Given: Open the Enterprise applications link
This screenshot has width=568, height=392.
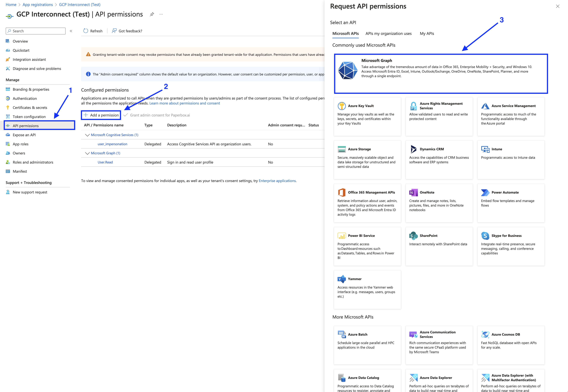Looking at the screenshot, I should 277,181.
